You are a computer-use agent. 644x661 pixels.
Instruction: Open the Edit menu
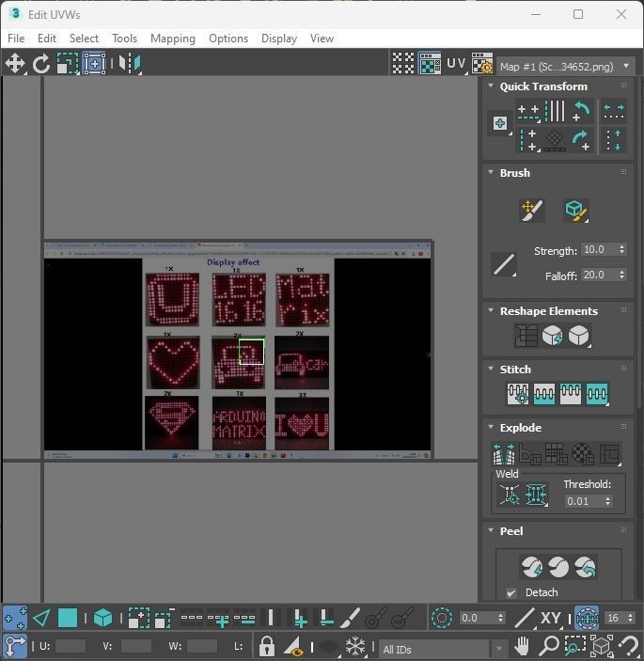47,39
